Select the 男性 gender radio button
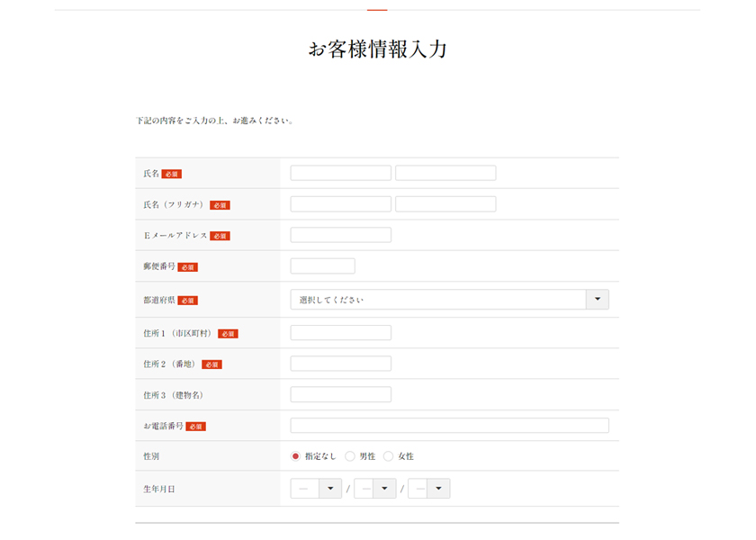 (348, 456)
